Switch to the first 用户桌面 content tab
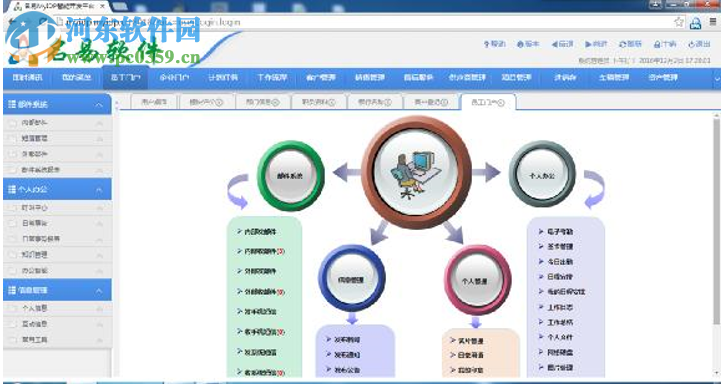Screen dimensions: 726x384 (x=154, y=103)
